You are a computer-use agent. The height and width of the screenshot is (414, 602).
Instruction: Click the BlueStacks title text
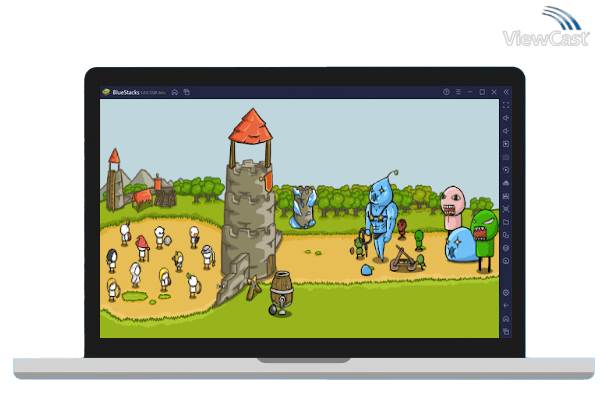click(126, 92)
